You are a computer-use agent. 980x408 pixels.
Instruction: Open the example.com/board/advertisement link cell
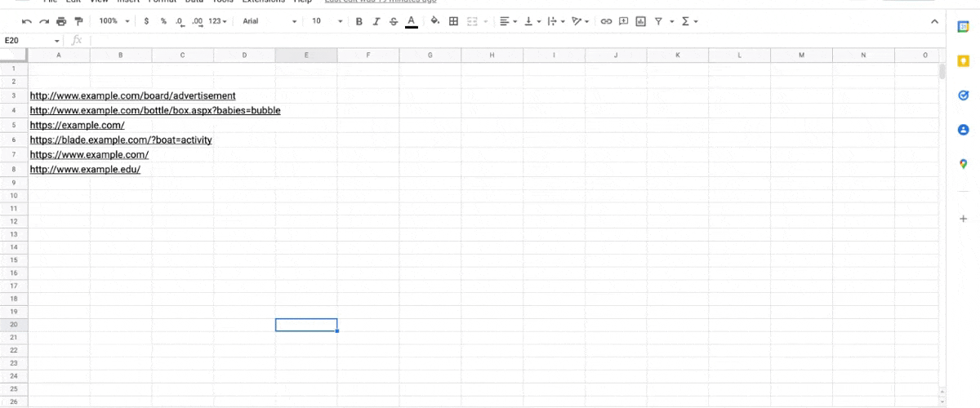132,95
